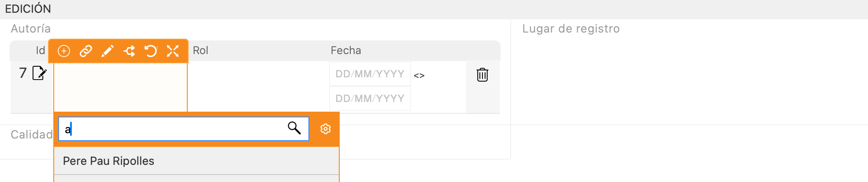Image resolution: width=868 pixels, height=182 pixels.
Task: Click the add new record plus icon
Action: [x=64, y=51]
